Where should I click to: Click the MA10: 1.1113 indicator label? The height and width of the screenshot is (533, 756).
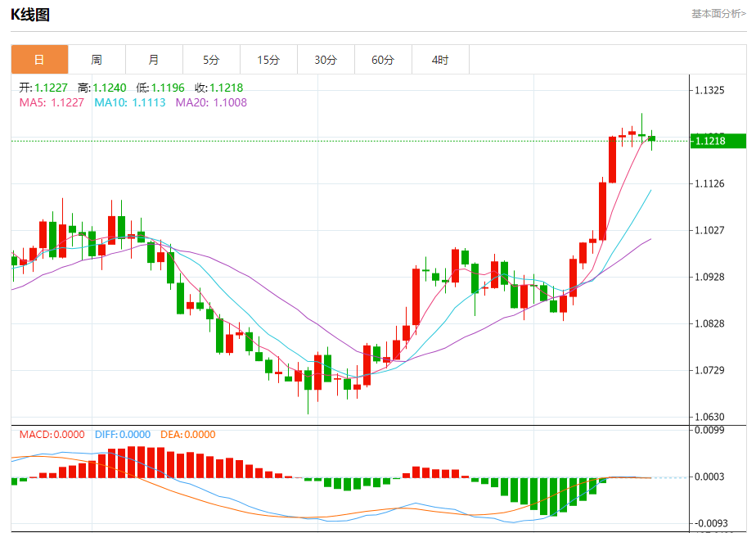pos(130,102)
